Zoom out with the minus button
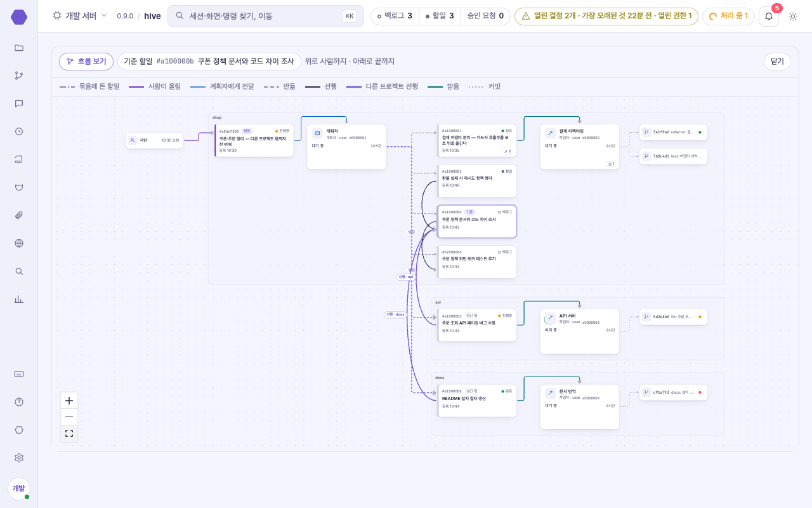Screen dimensions: 812x508 tap(69, 417)
